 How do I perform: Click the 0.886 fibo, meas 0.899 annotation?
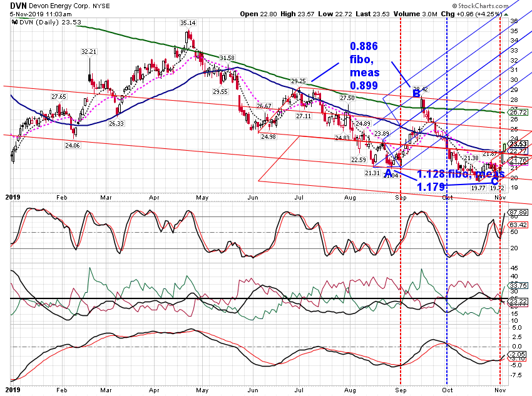point(364,66)
